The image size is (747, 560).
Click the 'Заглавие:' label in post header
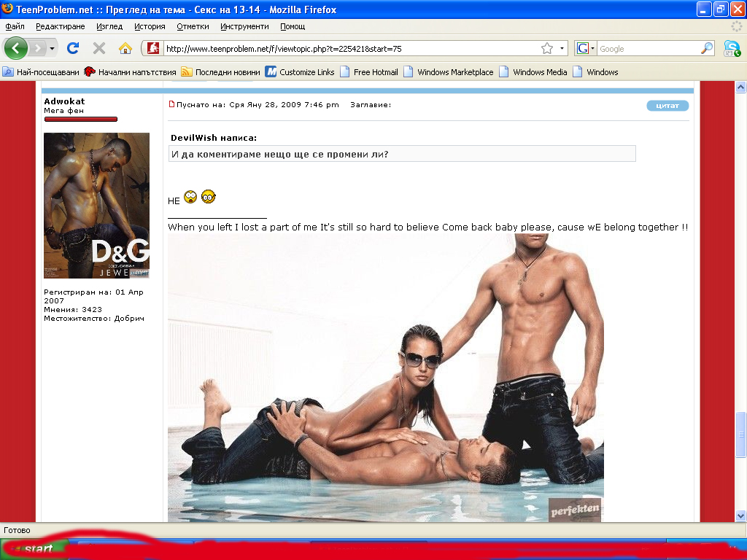pyautogui.click(x=371, y=105)
